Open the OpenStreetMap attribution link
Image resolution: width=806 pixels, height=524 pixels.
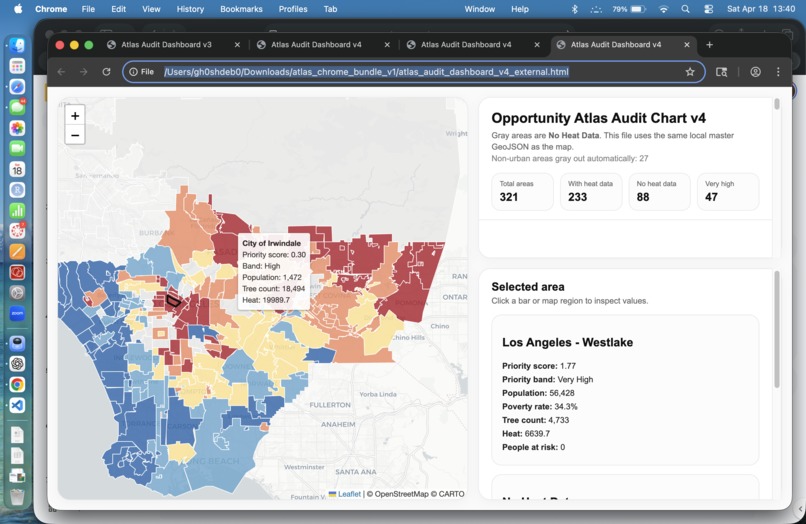[400, 494]
